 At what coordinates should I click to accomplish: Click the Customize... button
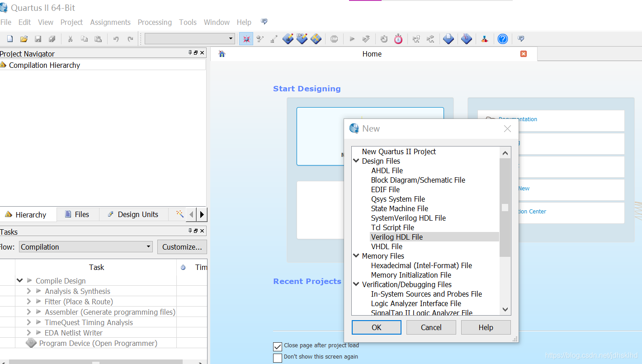(x=182, y=247)
